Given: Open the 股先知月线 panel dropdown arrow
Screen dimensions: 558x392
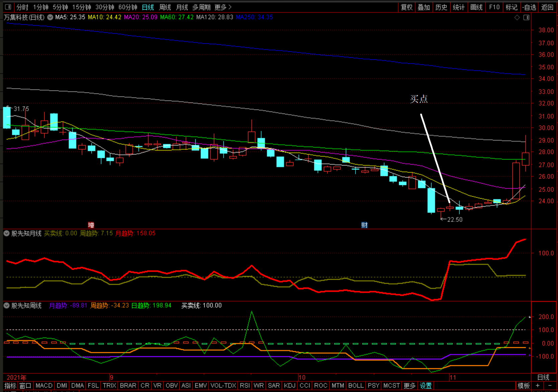Looking at the screenshot, I should coord(6,233).
